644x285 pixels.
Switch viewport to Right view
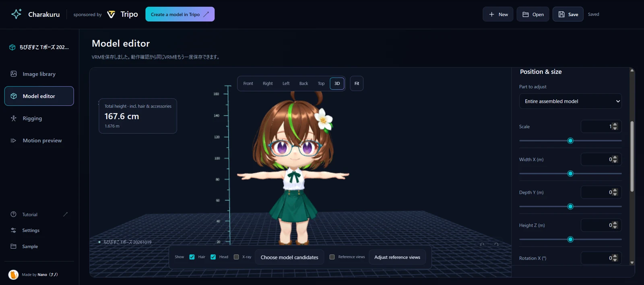pos(268,84)
